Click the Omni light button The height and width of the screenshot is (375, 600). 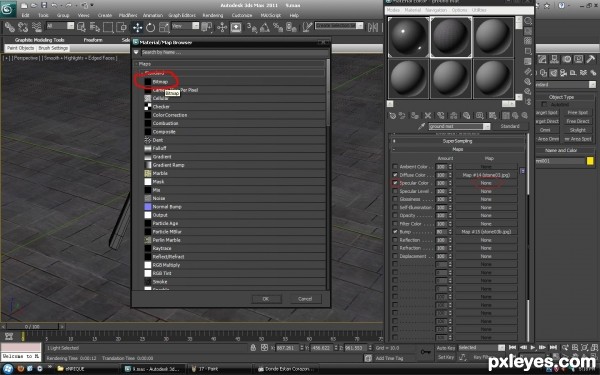(x=547, y=130)
